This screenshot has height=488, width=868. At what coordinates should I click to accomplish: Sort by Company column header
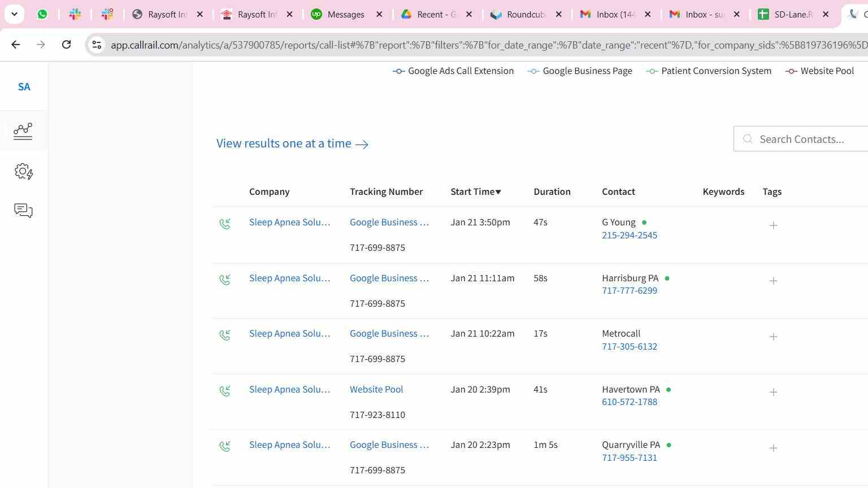point(269,192)
